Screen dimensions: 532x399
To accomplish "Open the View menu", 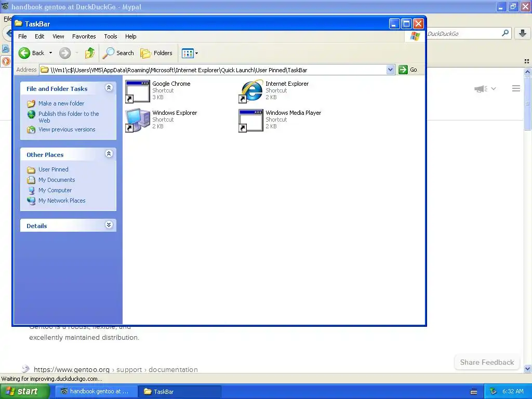I will pyautogui.click(x=58, y=36).
